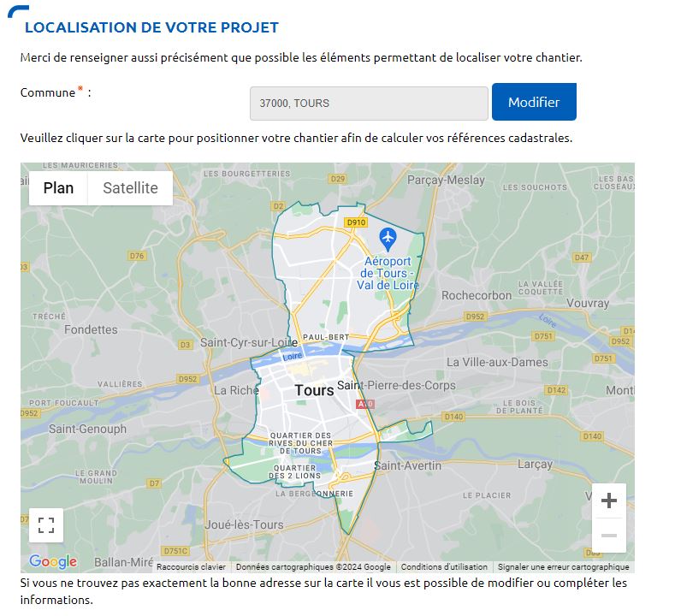Click the Modifier button
The image size is (675, 616).
[534, 102]
